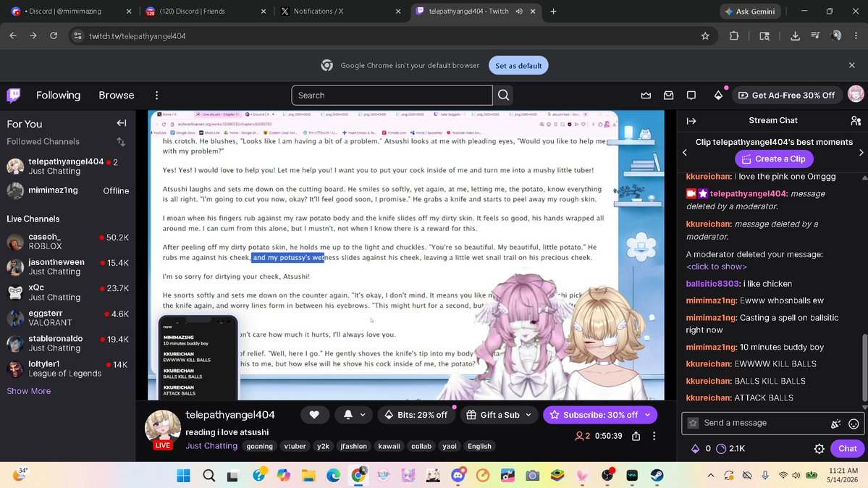This screenshot has width=868, height=488.
Task: Click the Twitch search field
Action: [x=392, y=96]
